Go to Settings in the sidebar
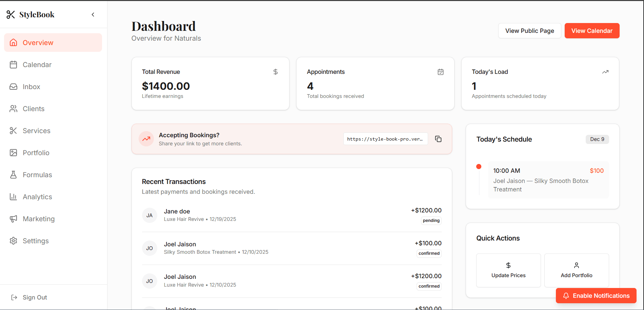644x310 pixels. (36, 241)
